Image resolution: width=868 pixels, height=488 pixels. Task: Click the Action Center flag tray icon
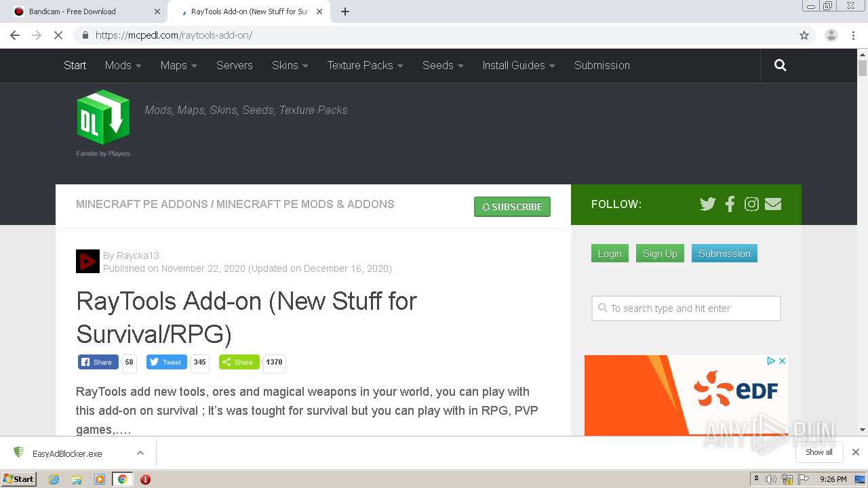tap(804, 479)
